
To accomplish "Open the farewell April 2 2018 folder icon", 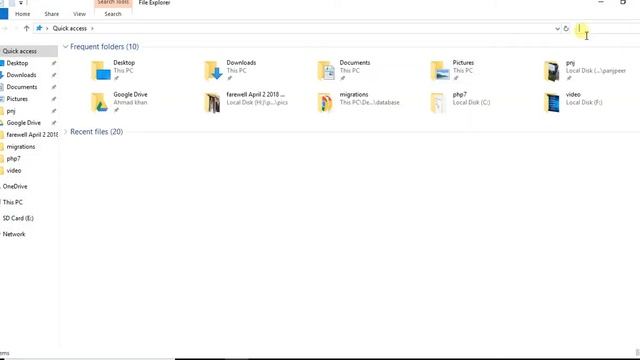I will (x=213, y=102).
